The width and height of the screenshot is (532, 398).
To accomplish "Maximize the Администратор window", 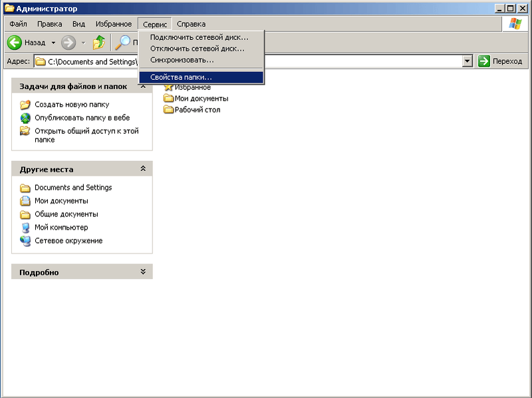I will click(x=510, y=9).
